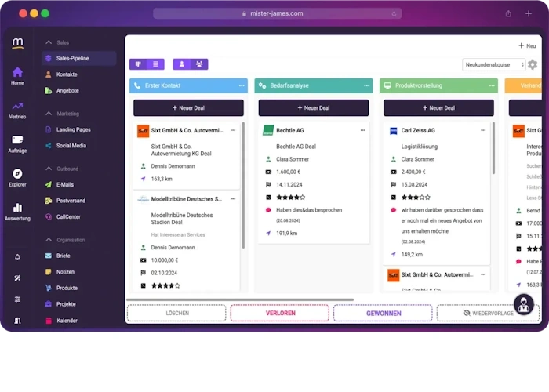
Task: Open Produktvorstellung column options menu
Action: pos(492,85)
